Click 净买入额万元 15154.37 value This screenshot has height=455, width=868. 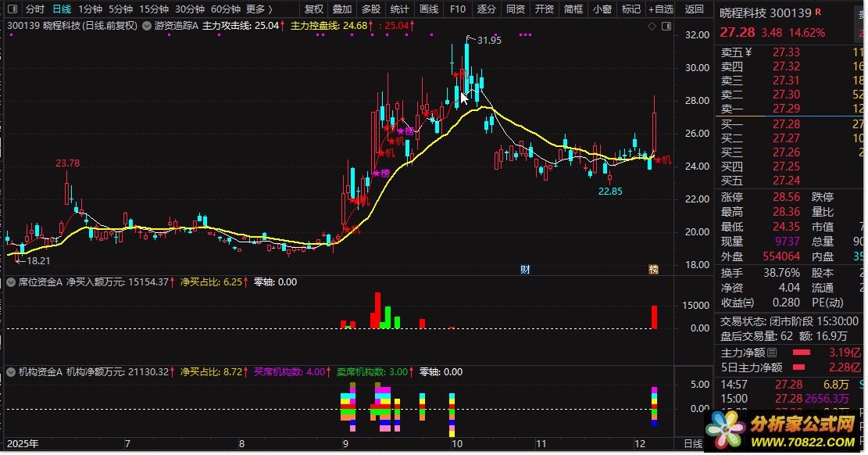click(148, 282)
